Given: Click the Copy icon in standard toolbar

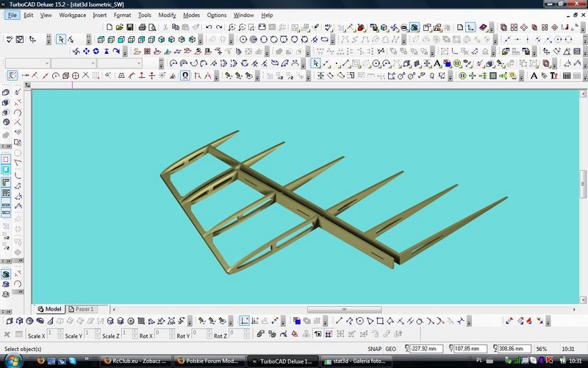Looking at the screenshot, I should click(x=176, y=27).
